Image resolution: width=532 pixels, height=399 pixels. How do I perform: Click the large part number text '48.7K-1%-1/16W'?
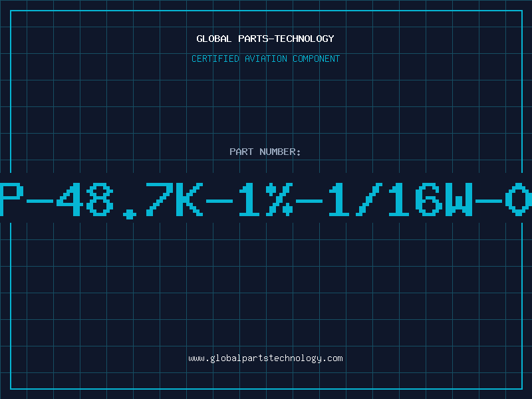[265, 199]
